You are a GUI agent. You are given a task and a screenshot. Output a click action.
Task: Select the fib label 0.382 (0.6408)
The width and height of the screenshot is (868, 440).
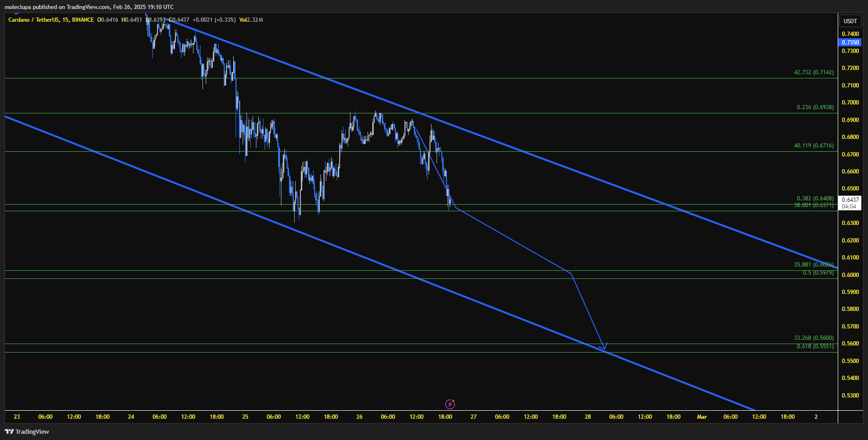(815, 198)
